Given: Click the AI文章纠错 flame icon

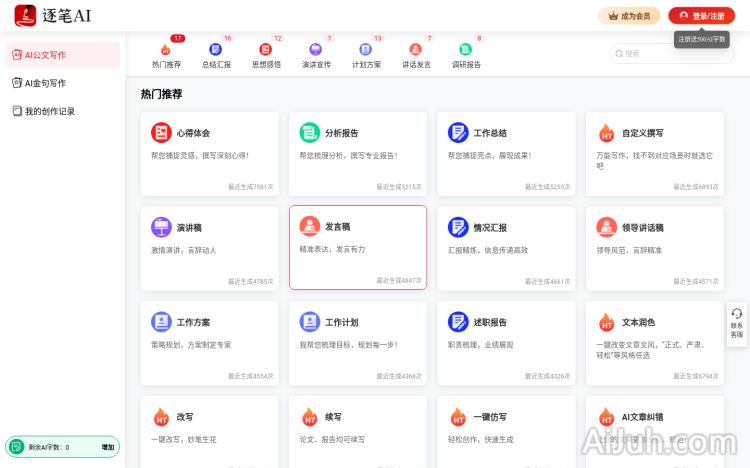Looking at the screenshot, I should [x=607, y=417].
